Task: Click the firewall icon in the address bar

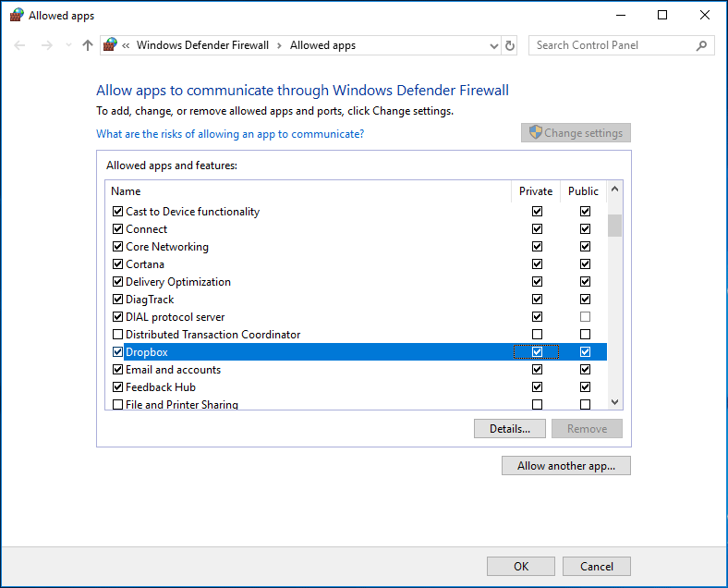Action: [110, 44]
